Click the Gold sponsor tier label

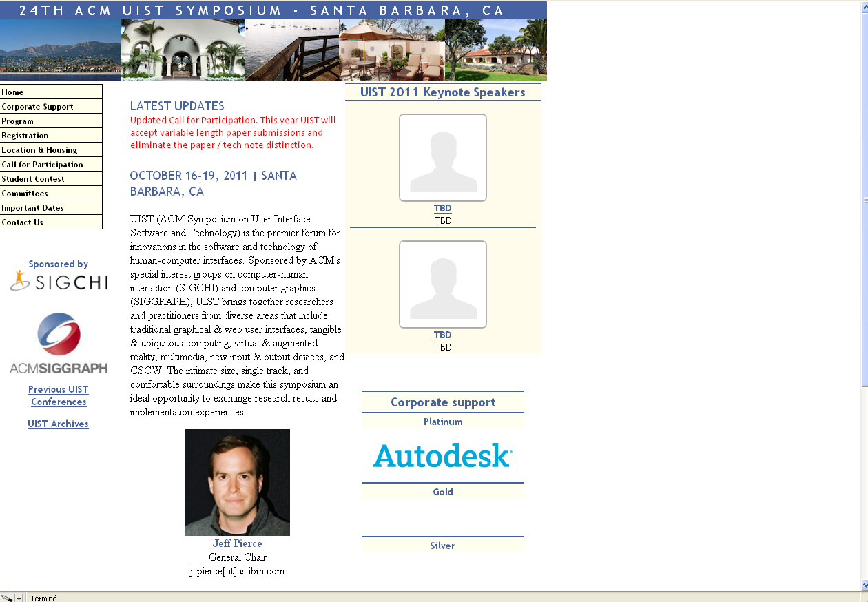(x=443, y=492)
